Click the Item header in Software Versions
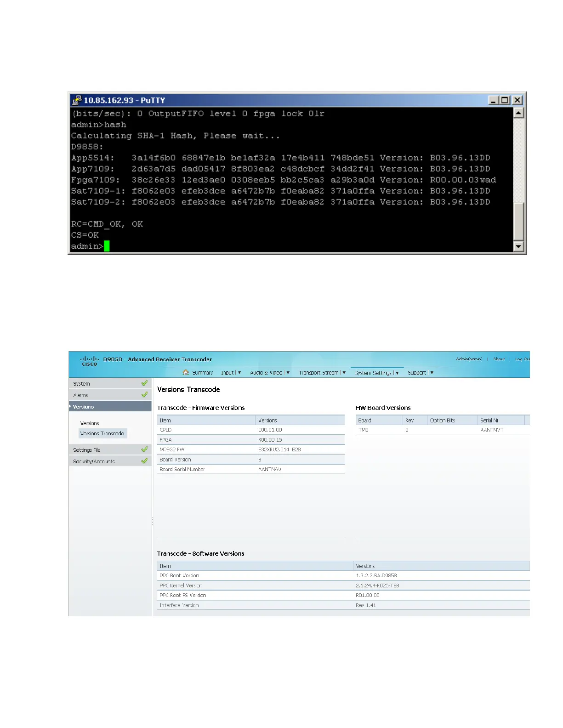Viewport: 563px width, 728px height. tap(255, 566)
